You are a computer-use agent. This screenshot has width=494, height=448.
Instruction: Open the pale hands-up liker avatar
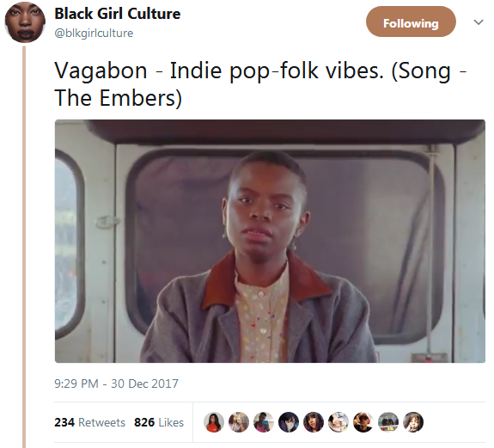(338, 422)
